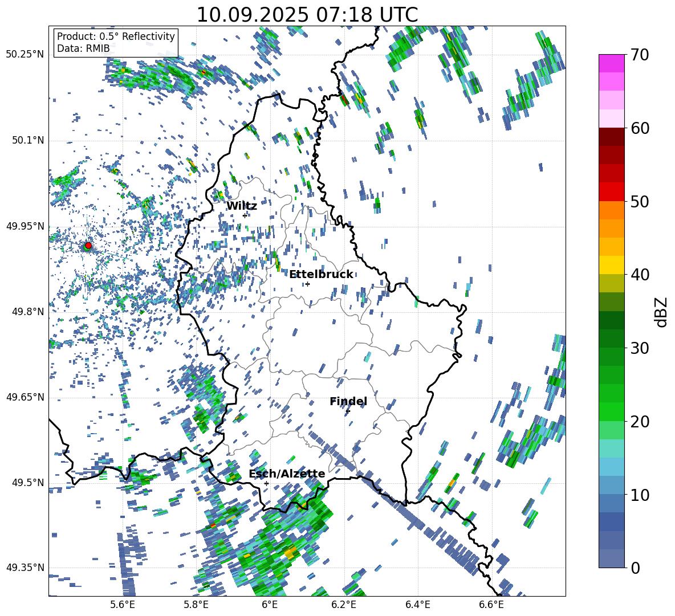This screenshot has height=616, width=675.
Task: Click the yellow 40 dBZ color band
Action: click(611, 265)
